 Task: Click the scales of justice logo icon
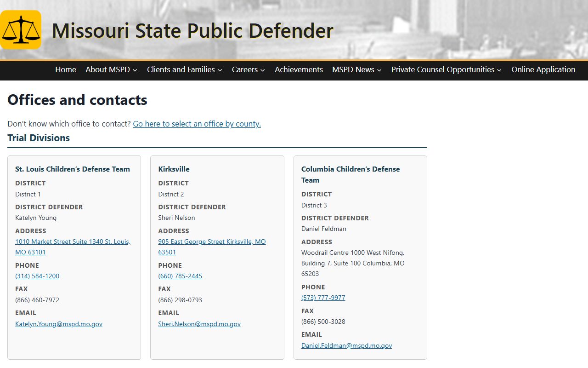[21, 29]
